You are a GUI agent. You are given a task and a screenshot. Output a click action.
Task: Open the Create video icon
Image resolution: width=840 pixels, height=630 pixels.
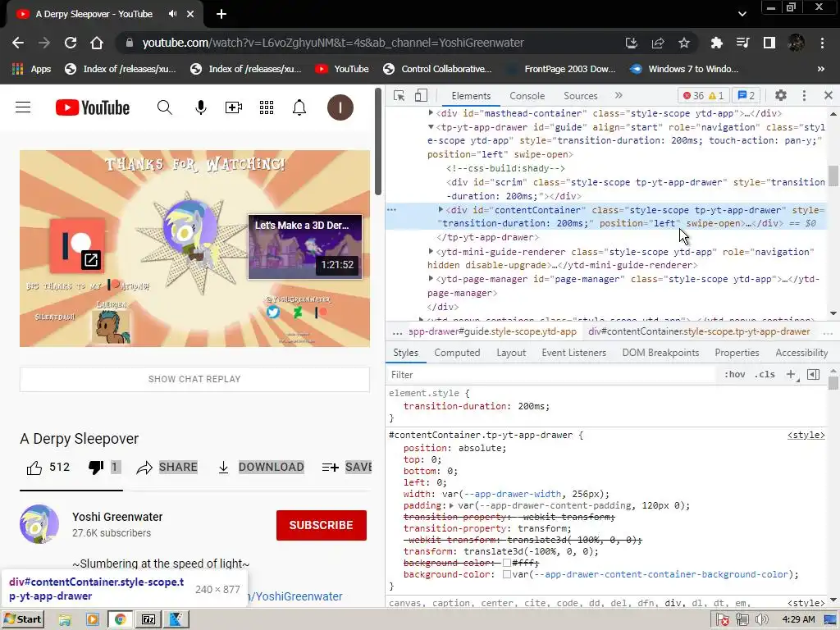[234, 107]
